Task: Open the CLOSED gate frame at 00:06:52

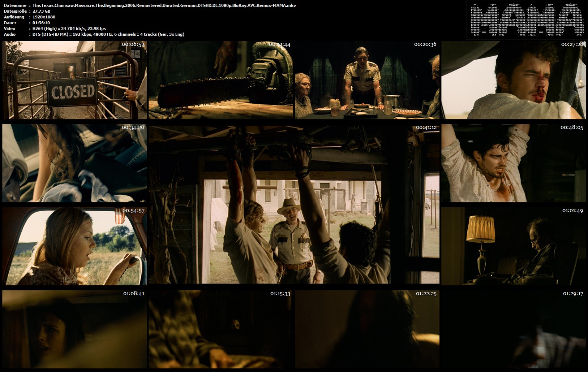Action: point(74,80)
